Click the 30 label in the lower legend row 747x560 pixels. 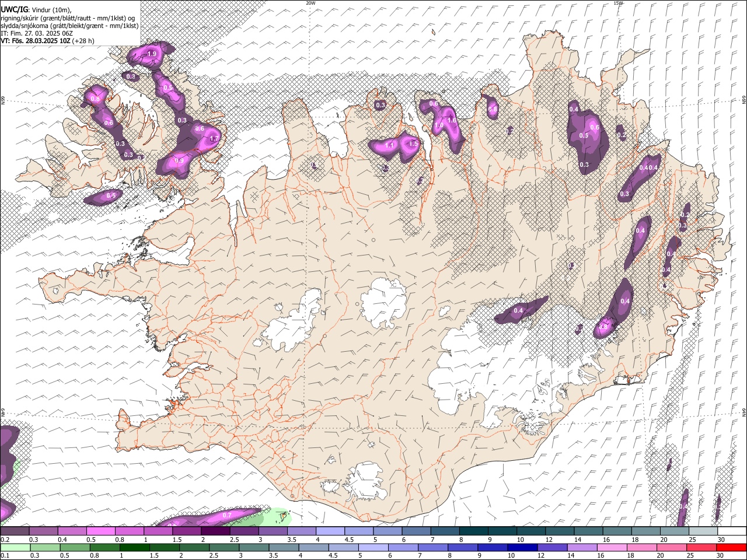point(721,556)
